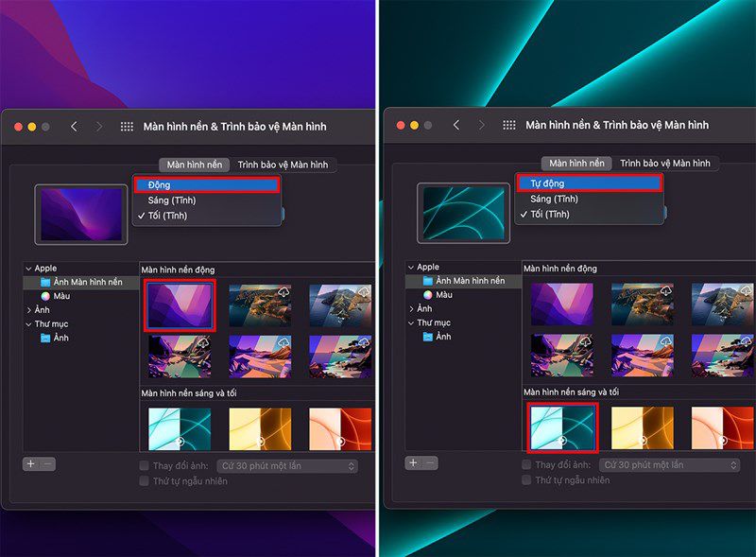Viewport: 756px width, 557px height.
Task: Select teal light-and-dark wallpaper in right window
Action: click(562, 427)
